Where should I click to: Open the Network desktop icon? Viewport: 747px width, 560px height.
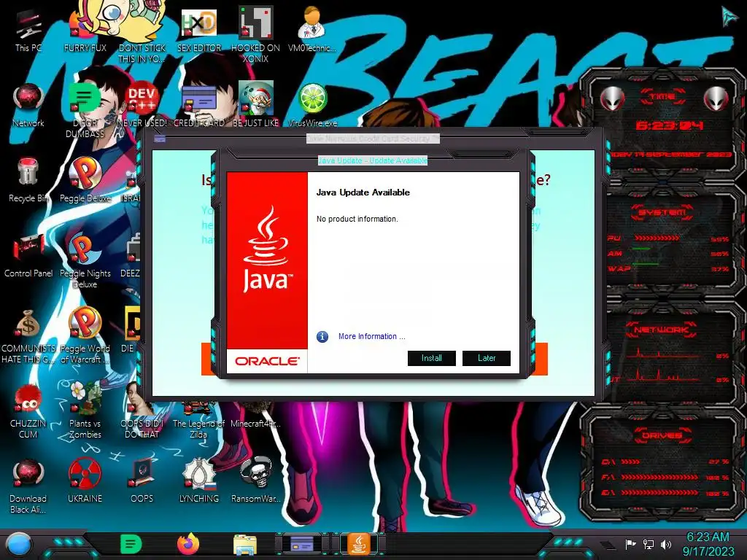pyautogui.click(x=28, y=106)
